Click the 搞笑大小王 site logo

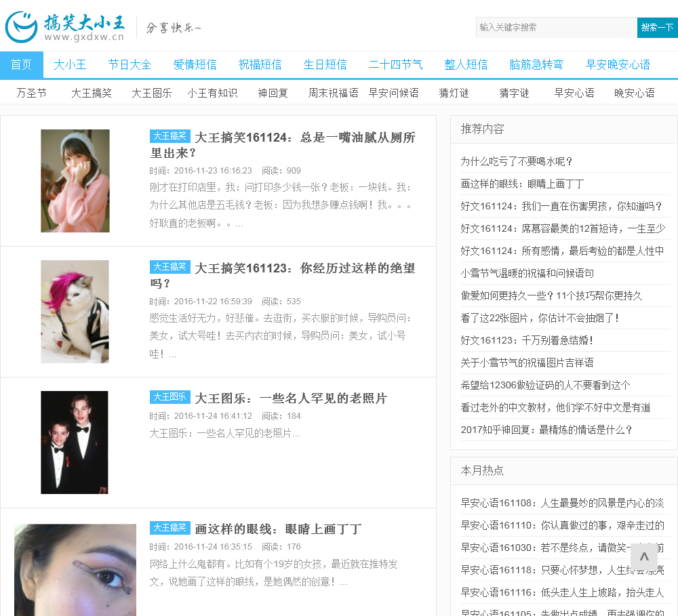tap(65, 27)
